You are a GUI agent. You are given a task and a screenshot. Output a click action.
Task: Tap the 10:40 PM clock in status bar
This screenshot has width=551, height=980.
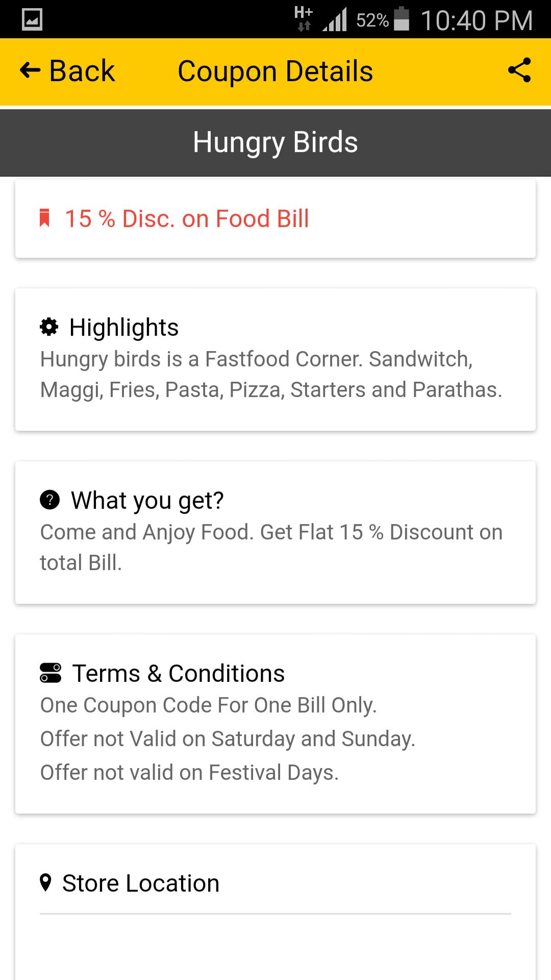[x=477, y=20]
